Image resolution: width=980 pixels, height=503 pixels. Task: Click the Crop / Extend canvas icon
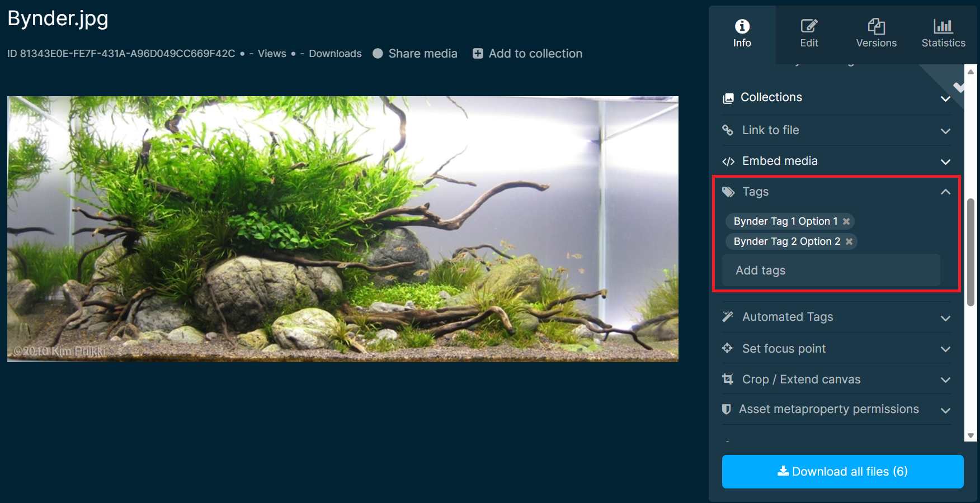tap(728, 379)
